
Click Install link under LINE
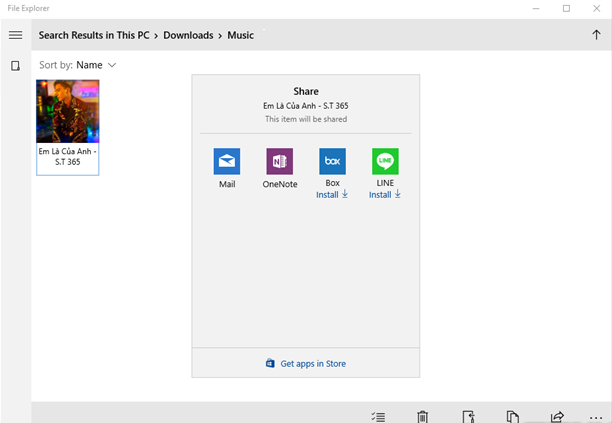pyautogui.click(x=385, y=195)
